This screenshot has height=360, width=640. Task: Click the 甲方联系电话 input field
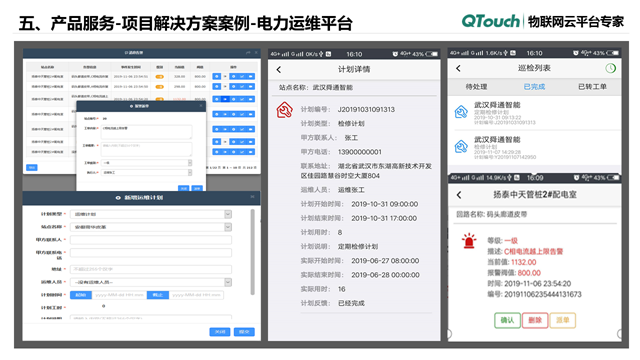point(151,253)
